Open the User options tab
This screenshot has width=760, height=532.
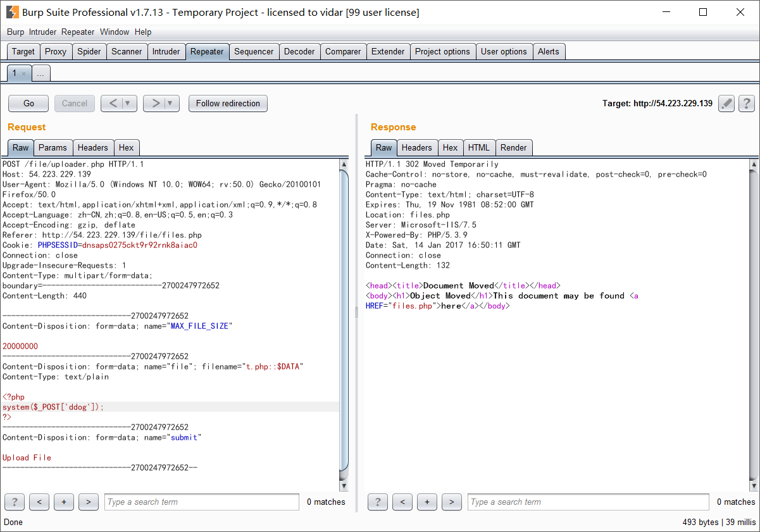[504, 51]
